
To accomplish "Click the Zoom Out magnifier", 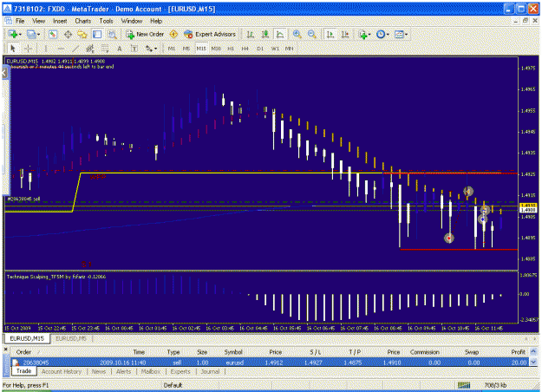I will (x=312, y=34).
